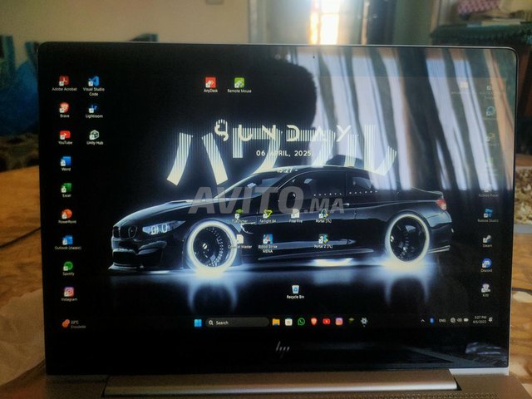
Task: Open the Spotify desktop shortcut
Action: (x=67, y=267)
